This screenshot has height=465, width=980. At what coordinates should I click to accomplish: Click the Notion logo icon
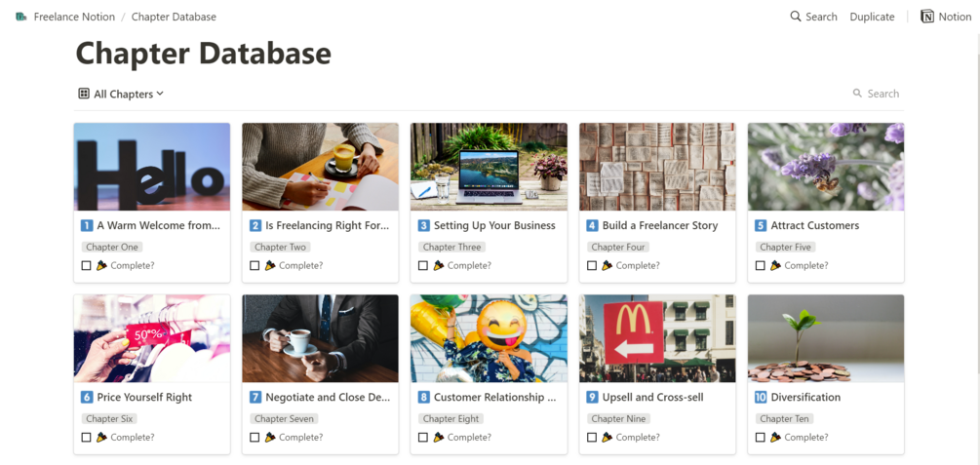pos(927,17)
